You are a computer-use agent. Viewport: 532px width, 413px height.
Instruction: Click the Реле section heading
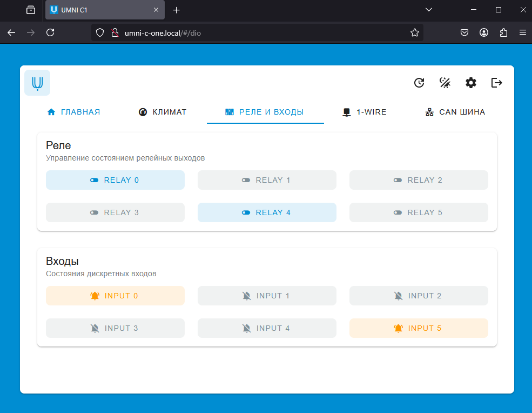58,145
